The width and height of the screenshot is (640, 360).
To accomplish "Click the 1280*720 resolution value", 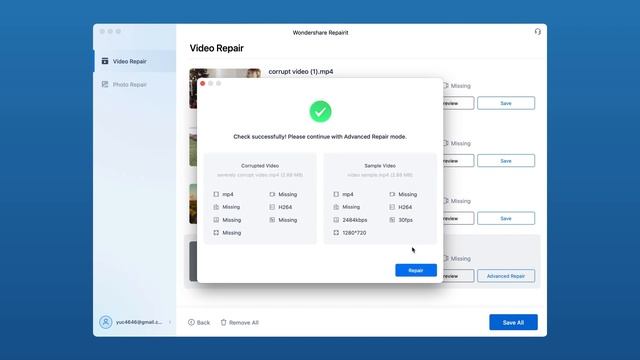I will click(x=354, y=233).
